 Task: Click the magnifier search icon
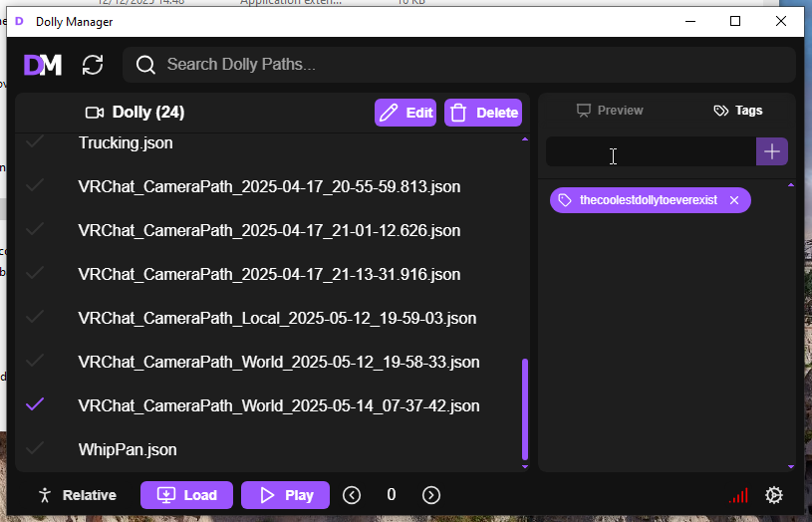(x=145, y=65)
